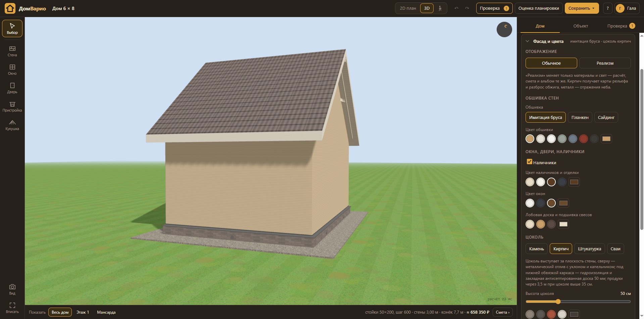Select Штукатурка plinth material
Image resolution: width=644 pixels, height=319 pixels.
click(589, 249)
